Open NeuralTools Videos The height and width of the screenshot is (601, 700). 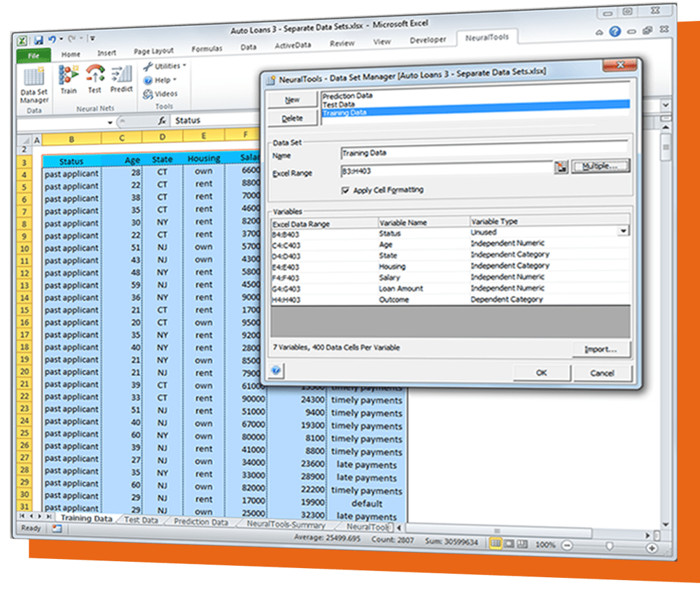pyautogui.click(x=160, y=94)
